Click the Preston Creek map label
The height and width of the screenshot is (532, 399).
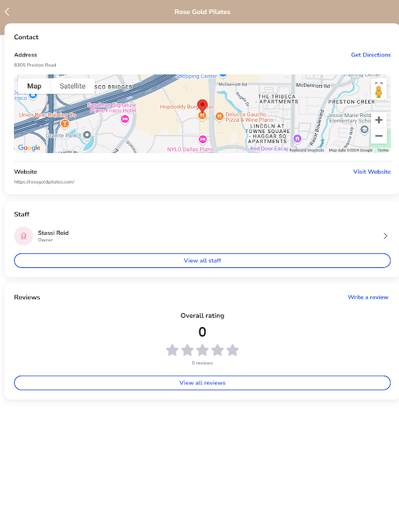click(352, 102)
